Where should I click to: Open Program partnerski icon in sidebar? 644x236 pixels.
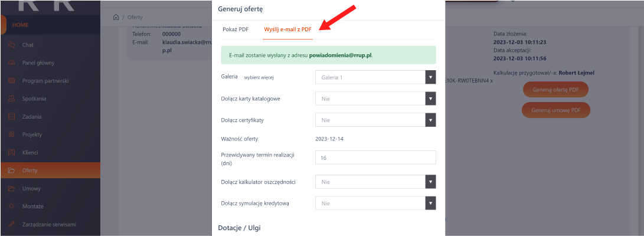(12, 81)
